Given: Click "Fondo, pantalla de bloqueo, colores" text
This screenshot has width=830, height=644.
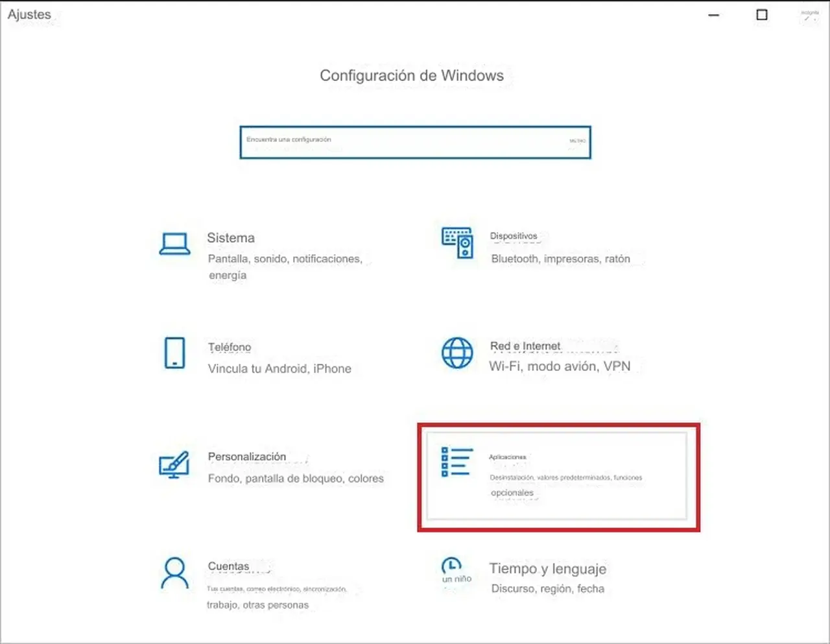Looking at the screenshot, I should coord(296,479).
